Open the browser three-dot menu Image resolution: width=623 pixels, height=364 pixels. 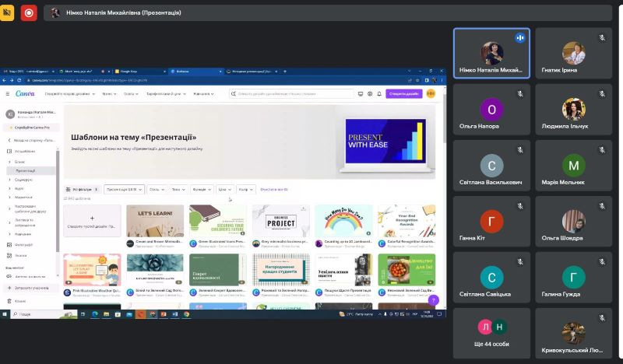[x=442, y=80]
